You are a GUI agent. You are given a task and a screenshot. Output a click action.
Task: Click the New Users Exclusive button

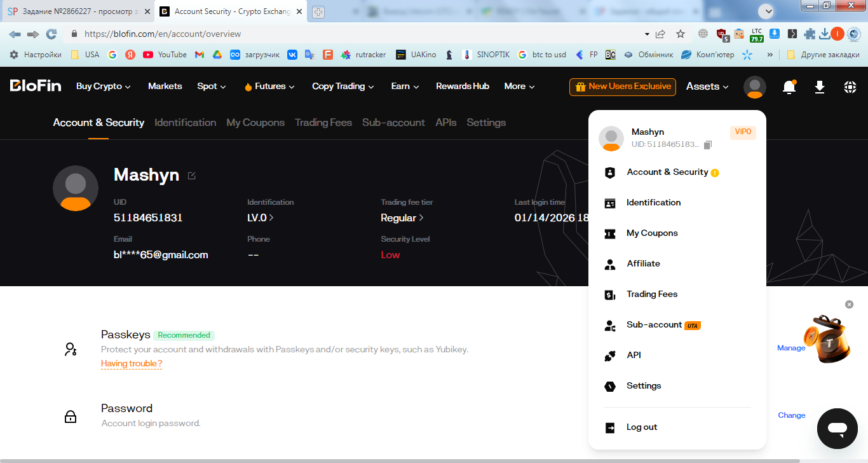(x=623, y=86)
